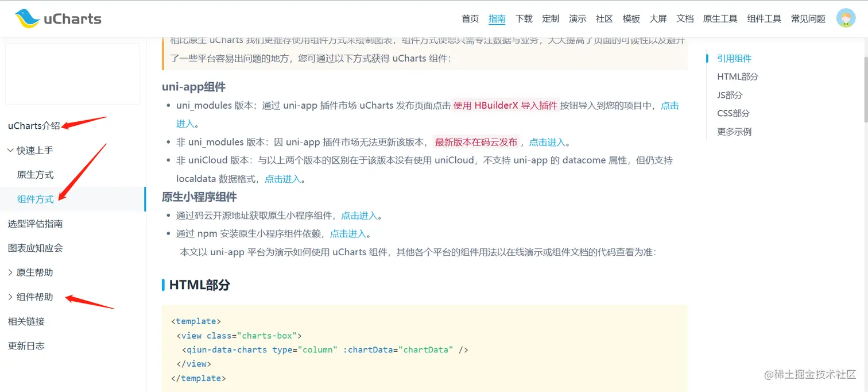Image resolution: width=868 pixels, height=392 pixels.
Task: Expand the 组件帮助 chevron
Action: click(x=10, y=297)
